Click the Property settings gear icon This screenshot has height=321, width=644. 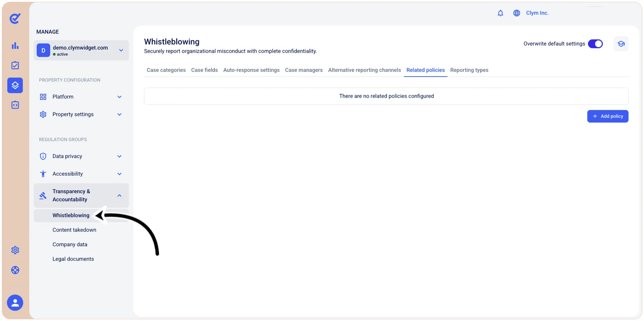pos(43,114)
